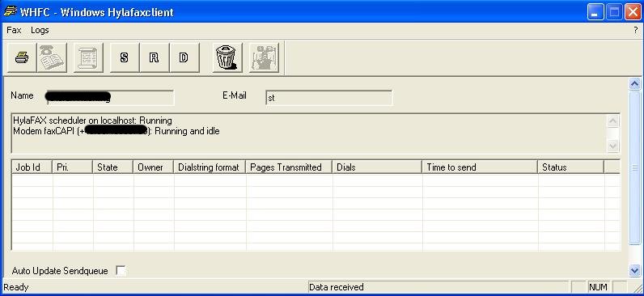The height and width of the screenshot is (296, 644).
Task: Click the trash can delete icon
Action: [x=227, y=58]
